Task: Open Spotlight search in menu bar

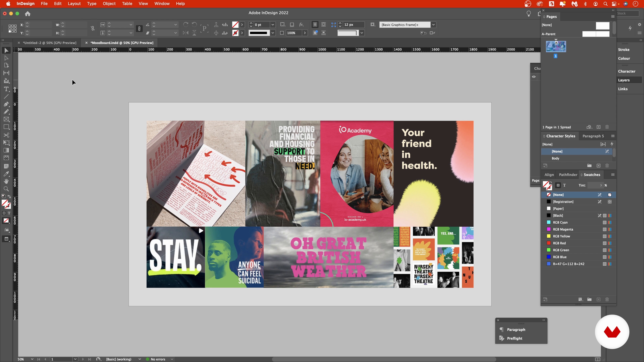Action: coord(605,4)
